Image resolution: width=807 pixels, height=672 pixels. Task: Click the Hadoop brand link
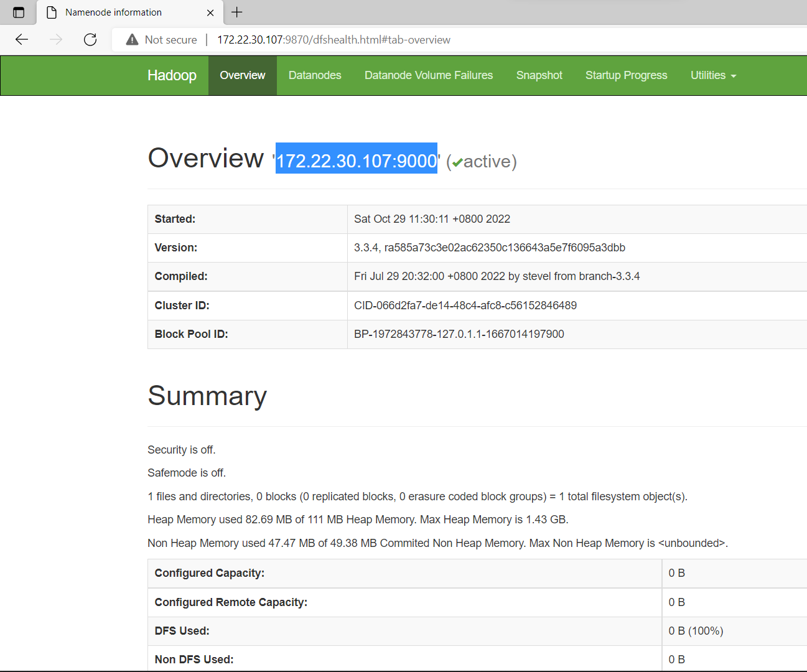tap(172, 75)
